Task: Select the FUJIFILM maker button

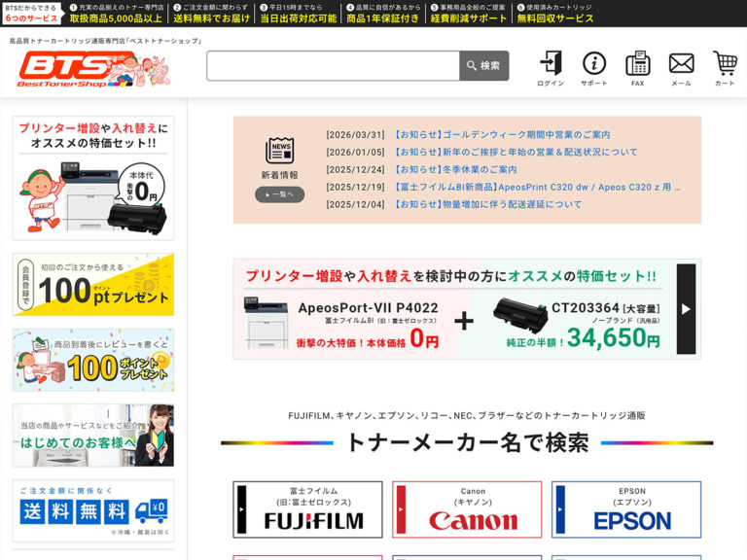Action: 307,509
